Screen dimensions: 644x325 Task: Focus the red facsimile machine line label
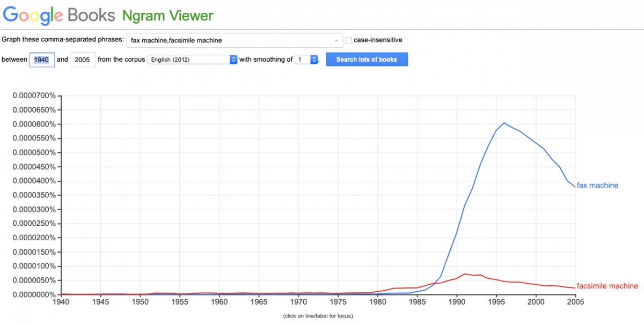607,286
